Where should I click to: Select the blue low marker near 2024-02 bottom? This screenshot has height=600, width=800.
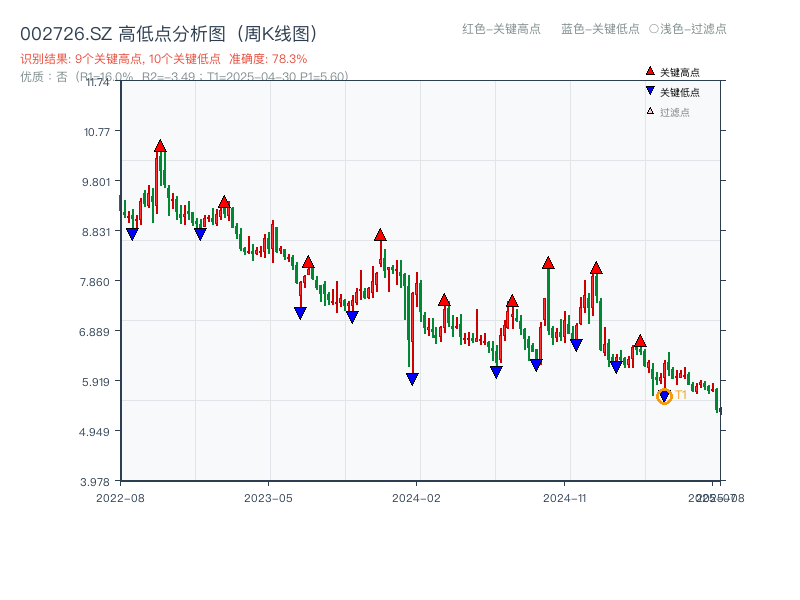[412, 377]
